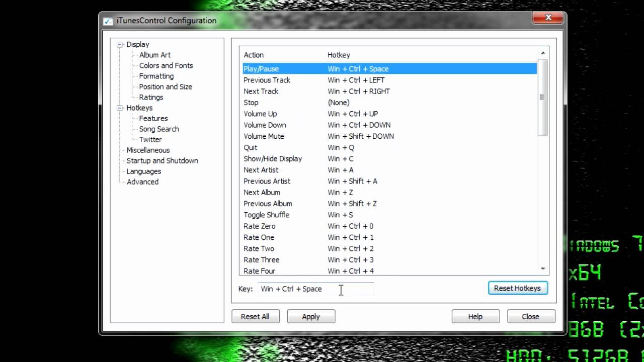Screen dimensions: 644x362
Task: Apply the configuration changes
Action: (311, 316)
